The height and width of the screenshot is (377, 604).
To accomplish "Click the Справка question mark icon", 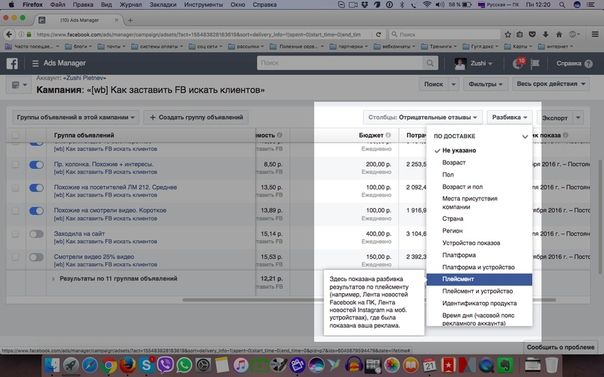I will pos(588,64).
